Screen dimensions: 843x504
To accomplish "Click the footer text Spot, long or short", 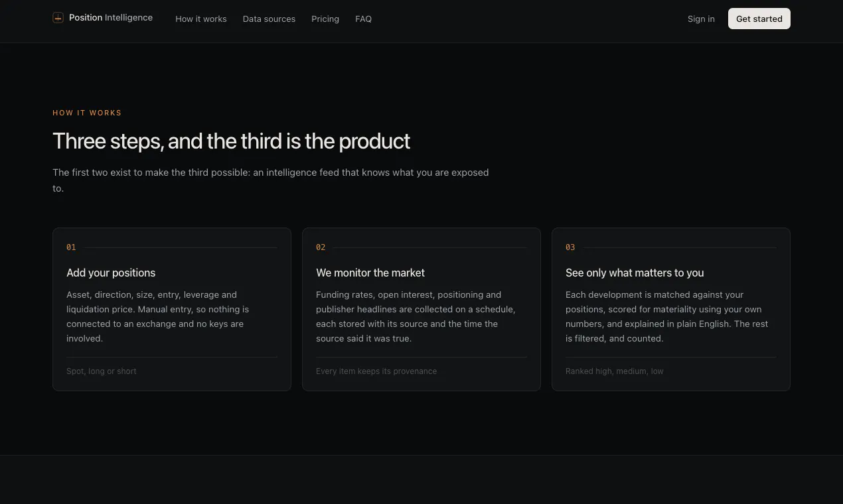I will 102,371.
